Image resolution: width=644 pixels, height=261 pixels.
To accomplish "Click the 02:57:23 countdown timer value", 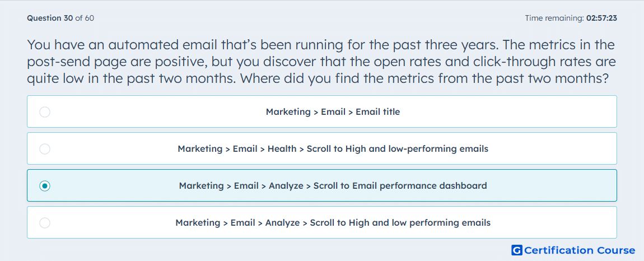I will (601, 18).
